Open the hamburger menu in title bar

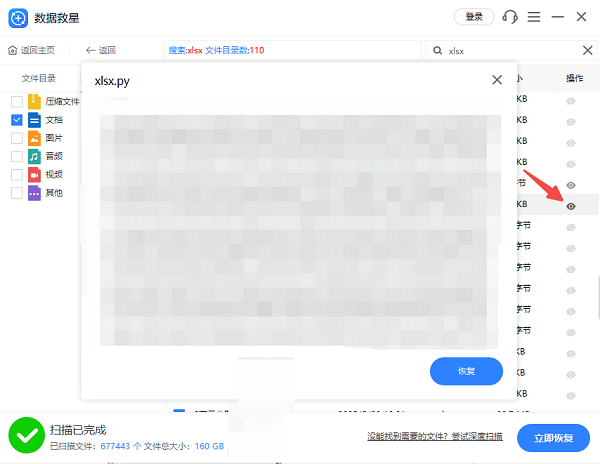point(534,17)
